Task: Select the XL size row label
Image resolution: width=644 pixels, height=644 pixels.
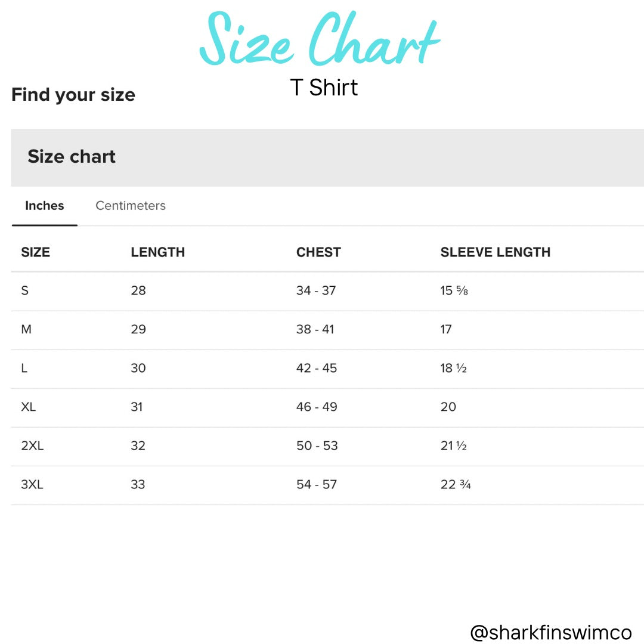Action: [x=29, y=407]
